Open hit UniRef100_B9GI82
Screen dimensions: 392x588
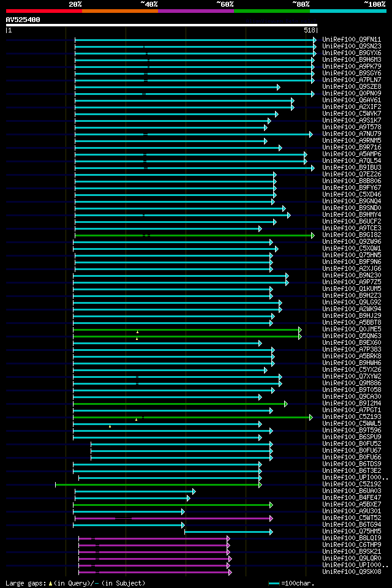click(x=352, y=235)
